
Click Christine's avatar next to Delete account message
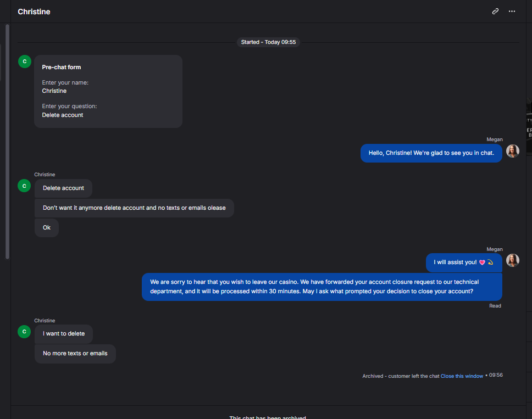(x=24, y=186)
